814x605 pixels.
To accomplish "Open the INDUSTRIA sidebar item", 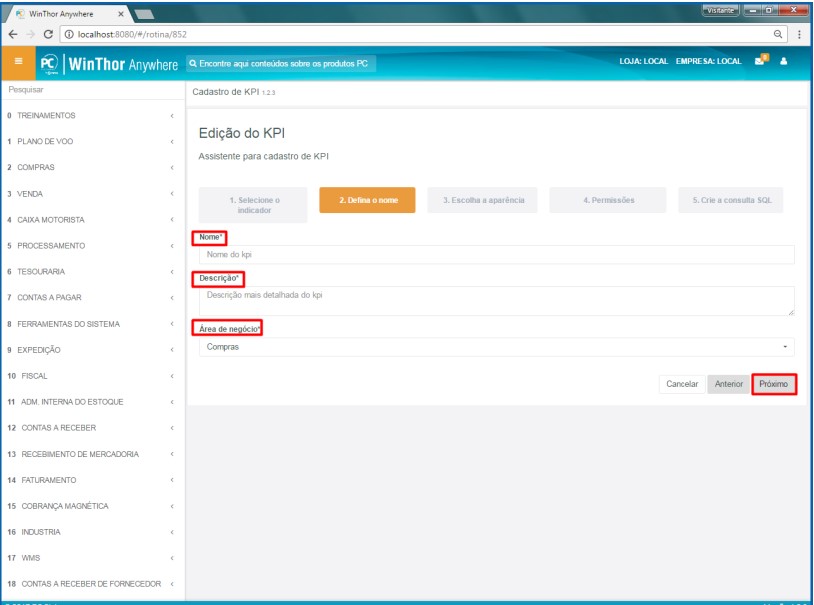I will click(91, 532).
